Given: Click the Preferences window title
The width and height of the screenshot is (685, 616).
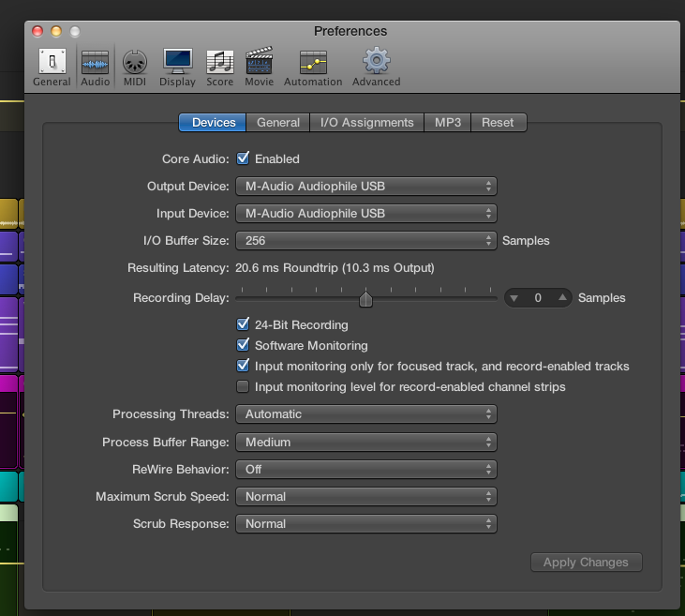Looking at the screenshot, I should click(x=350, y=31).
